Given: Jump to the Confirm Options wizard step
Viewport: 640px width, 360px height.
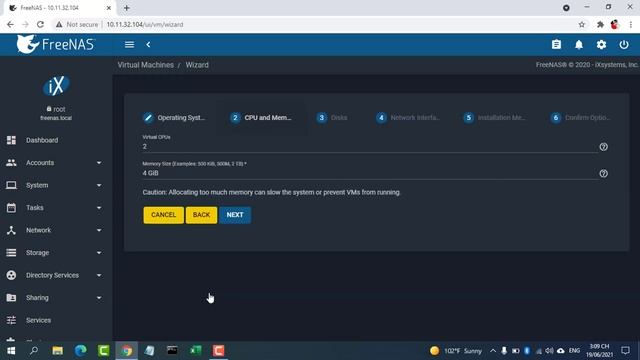Looking at the screenshot, I should tap(582, 118).
